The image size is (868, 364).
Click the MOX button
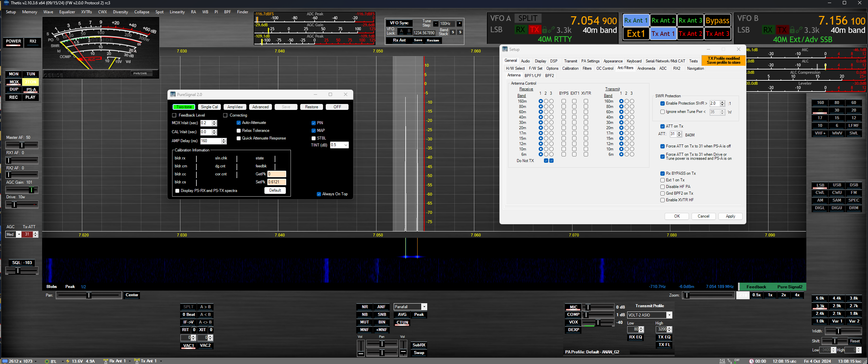tap(14, 82)
